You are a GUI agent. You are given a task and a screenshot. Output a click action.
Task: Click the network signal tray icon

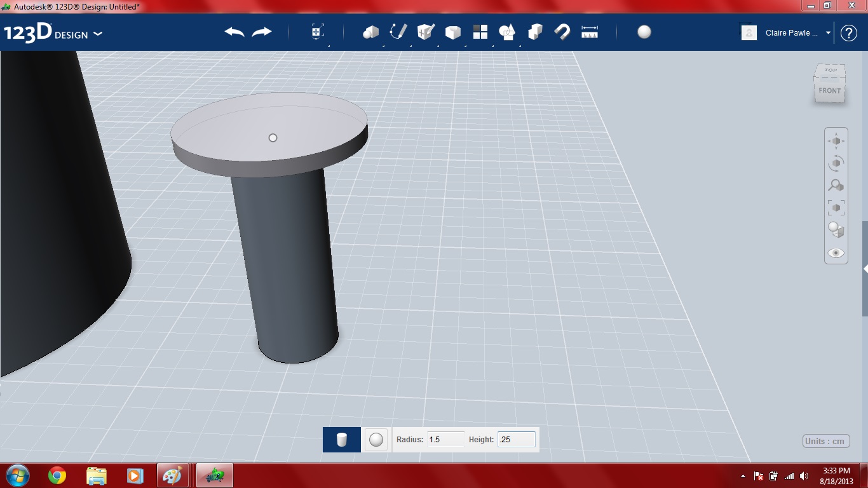789,476
